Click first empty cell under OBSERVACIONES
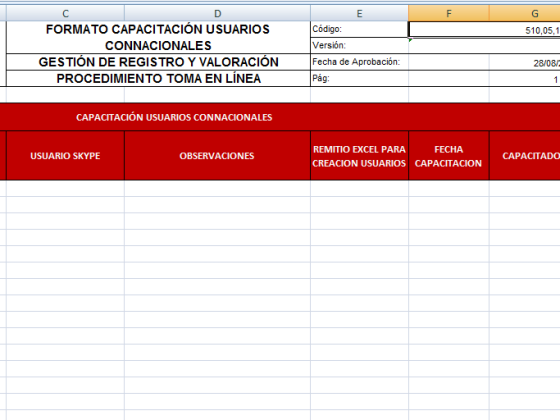 pos(217,188)
